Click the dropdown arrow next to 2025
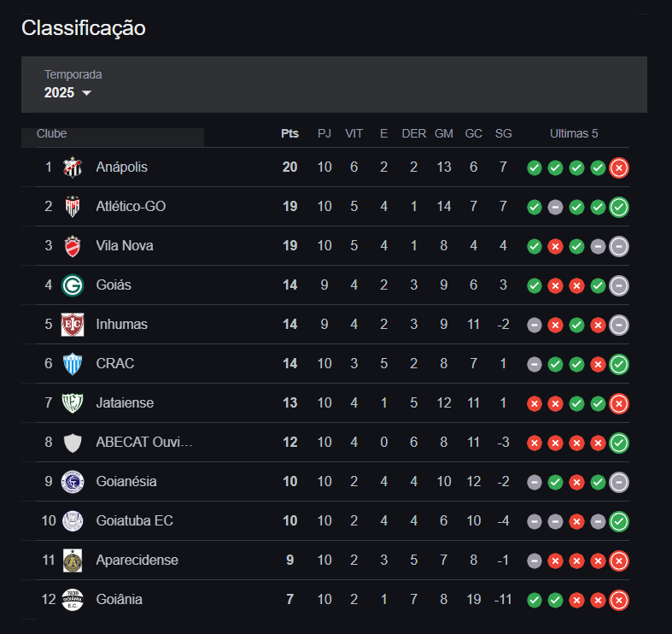This screenshot has width=672, height=634. click(x=86, y=93)
